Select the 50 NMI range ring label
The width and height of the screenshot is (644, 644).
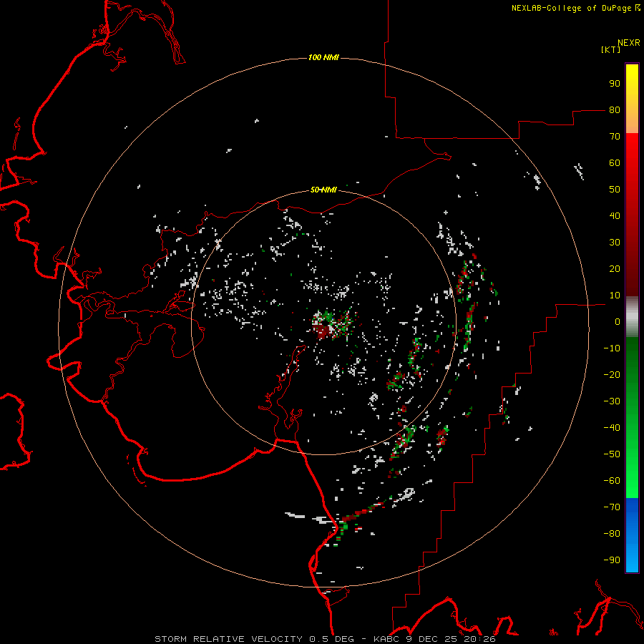pos(323,190)
